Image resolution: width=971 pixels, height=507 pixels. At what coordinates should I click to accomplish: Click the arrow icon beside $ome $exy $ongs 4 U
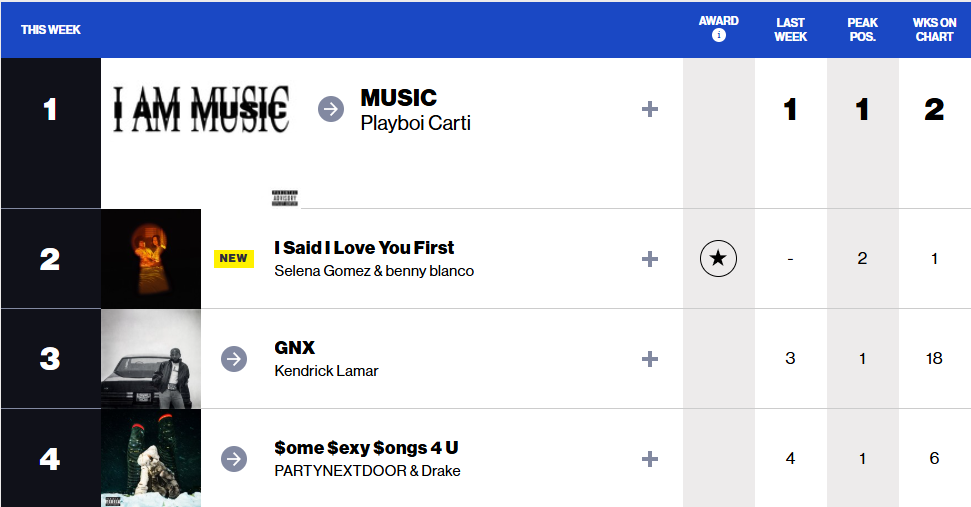[x=234, y=459]
